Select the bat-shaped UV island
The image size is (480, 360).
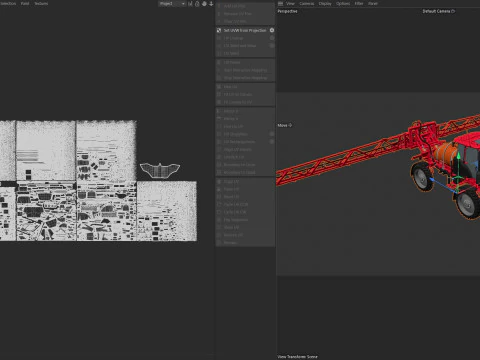(160, 170)
